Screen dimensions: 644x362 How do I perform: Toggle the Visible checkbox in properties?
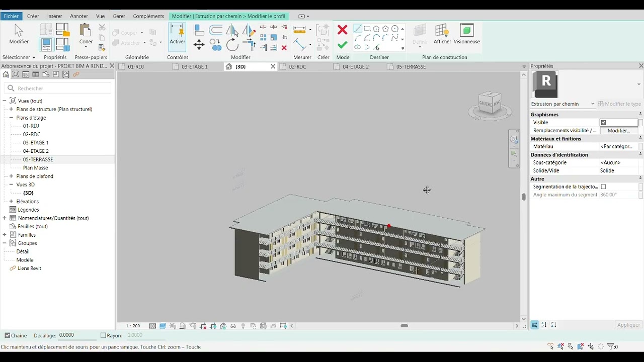click(603, 122)
